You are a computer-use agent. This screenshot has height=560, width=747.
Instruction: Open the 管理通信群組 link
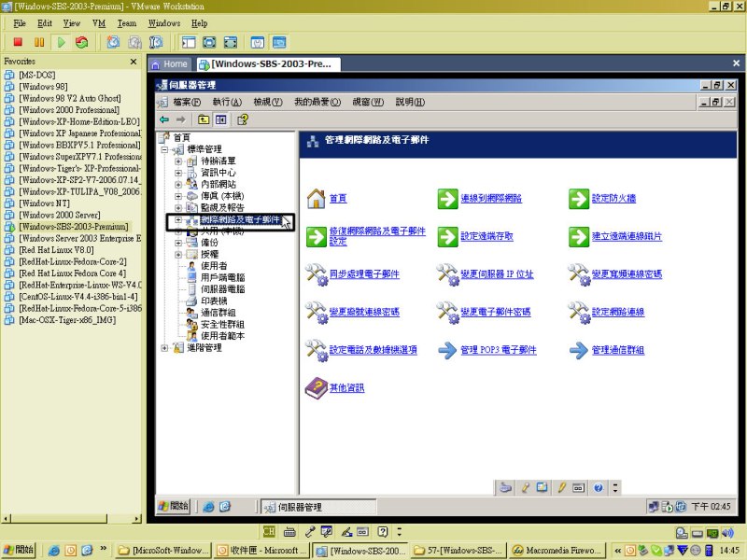click(618, 350)
